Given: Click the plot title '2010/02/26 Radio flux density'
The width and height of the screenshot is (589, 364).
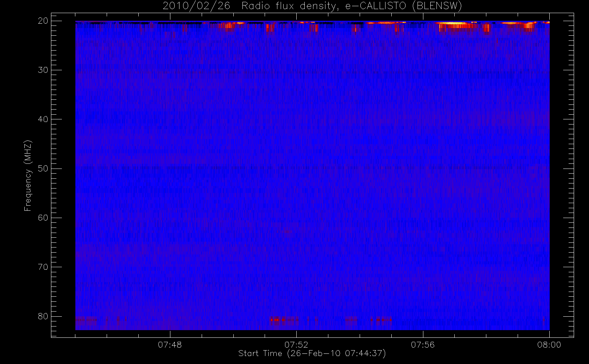Looking at the screenshot, I should 312,6.
